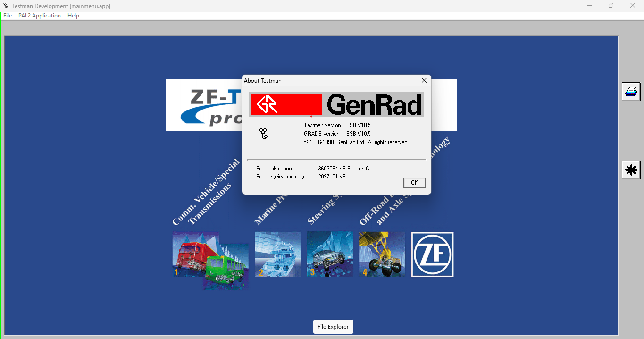Click the ZF logo tile
This screenshot has height=339, width=644.
pyautogui.click(x=433, y=254)
